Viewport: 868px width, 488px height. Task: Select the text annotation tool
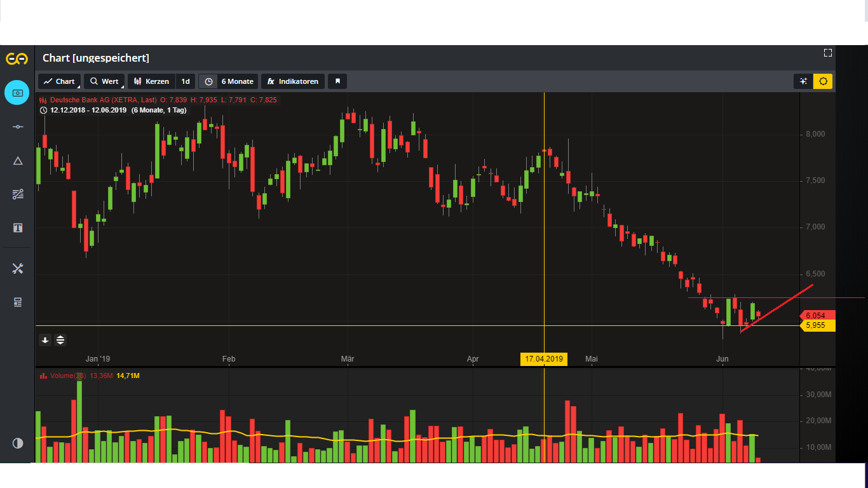coord(17,227)
